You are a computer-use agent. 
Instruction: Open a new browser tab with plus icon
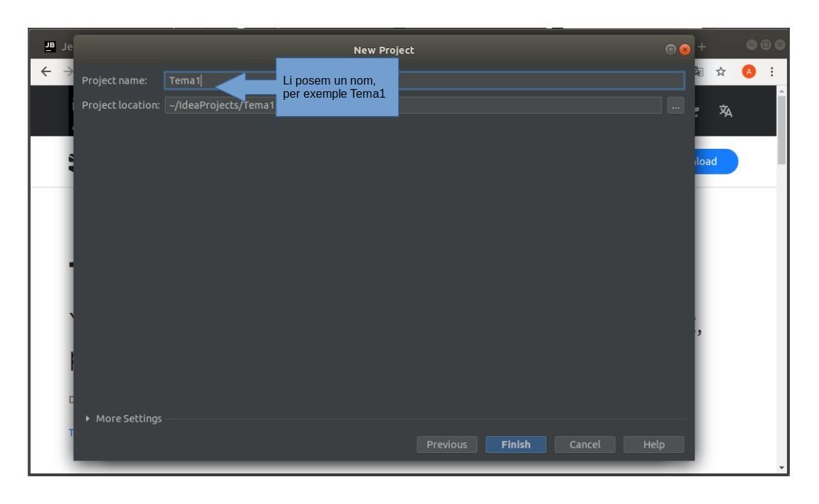point(702,47)
